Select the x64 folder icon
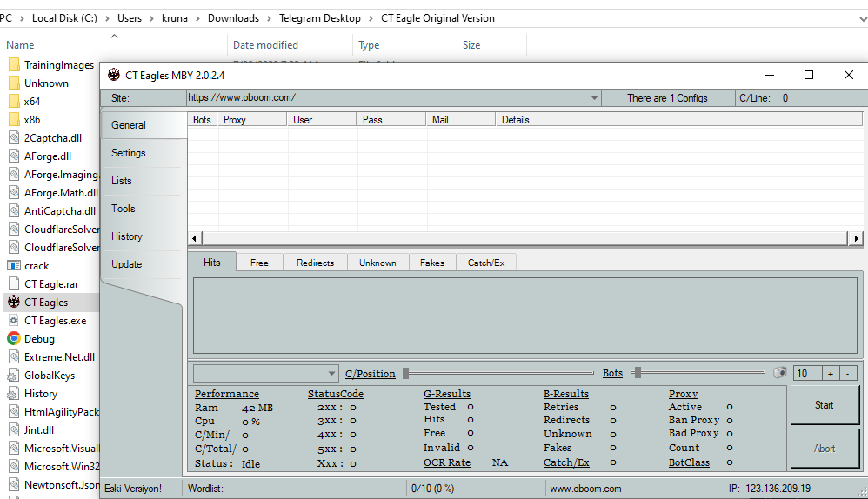Screen dimensions: 868x499 tap(14, 102)
